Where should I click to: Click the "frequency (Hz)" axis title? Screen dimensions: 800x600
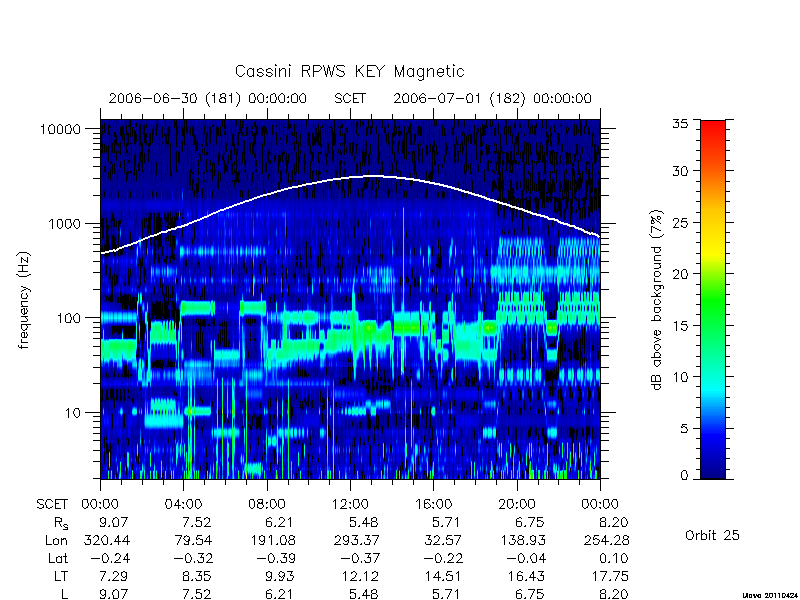(24, 300)
